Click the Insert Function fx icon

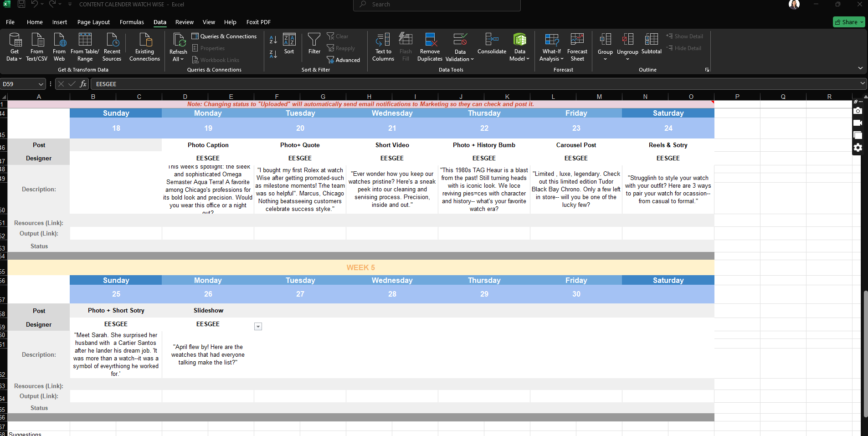point(83,84)
